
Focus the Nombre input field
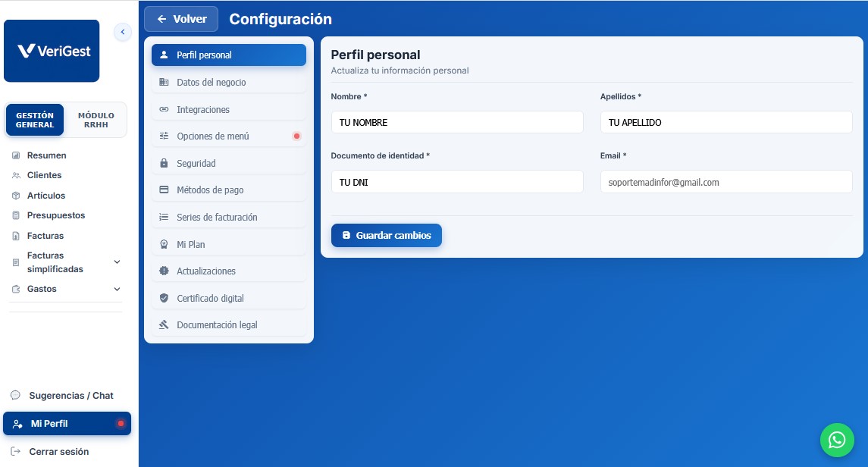[x=457, y=122]
